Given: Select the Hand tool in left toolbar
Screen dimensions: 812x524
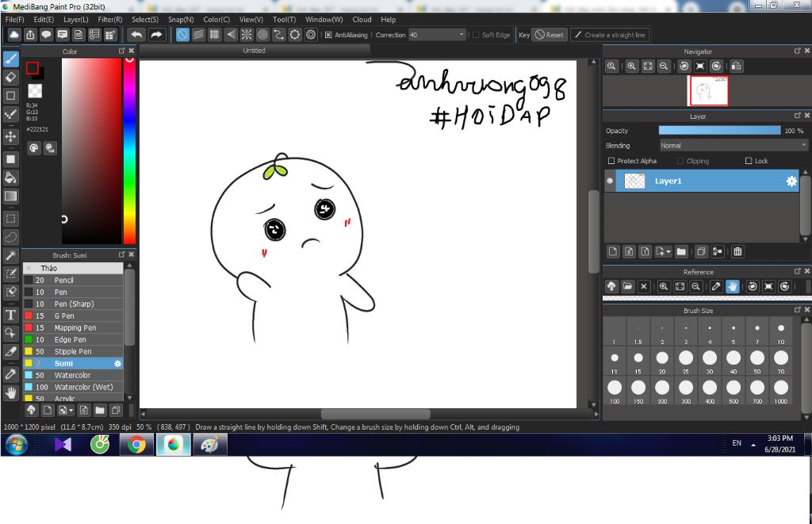Looking at the screenshot, I should point(11,393).
